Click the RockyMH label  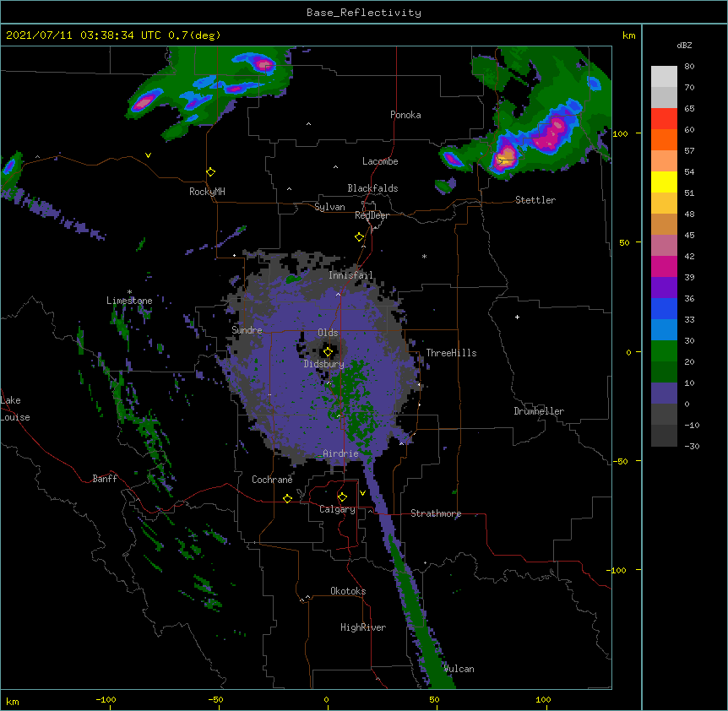pyautogui.click(x=207, y=192)
